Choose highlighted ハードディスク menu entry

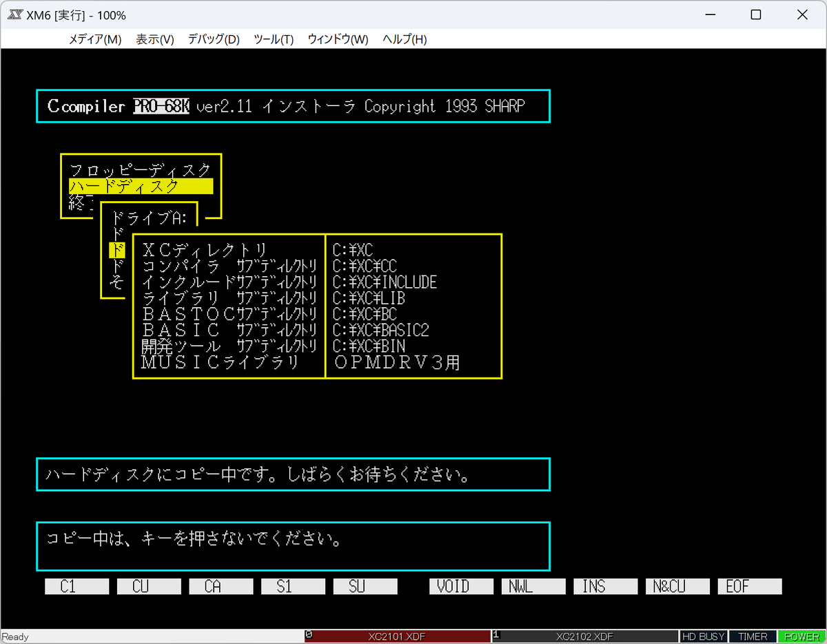[x=141, y=186]
